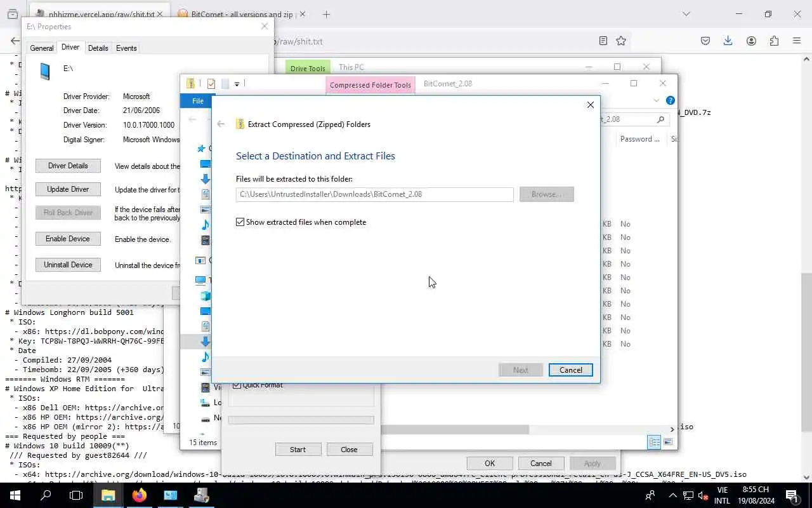Open the File menu in BitComet explorer window
This screenshot has height=508, width=812.
click(198, 101)
